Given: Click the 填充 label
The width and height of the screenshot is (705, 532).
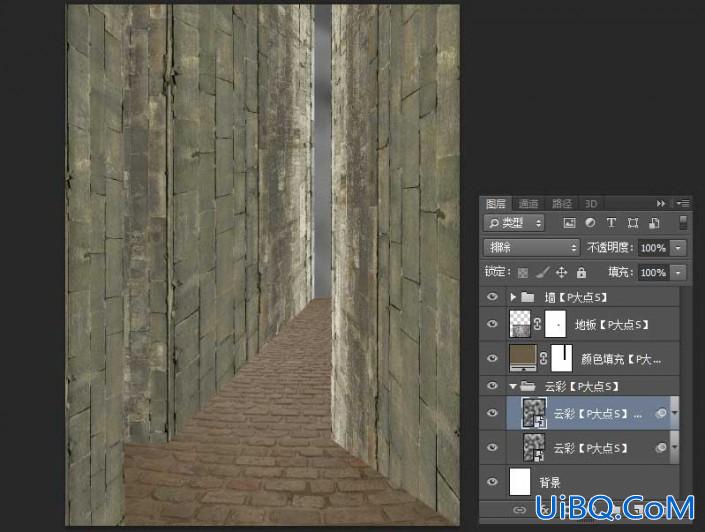Looking at the screenshot, I should pos(621,273).
